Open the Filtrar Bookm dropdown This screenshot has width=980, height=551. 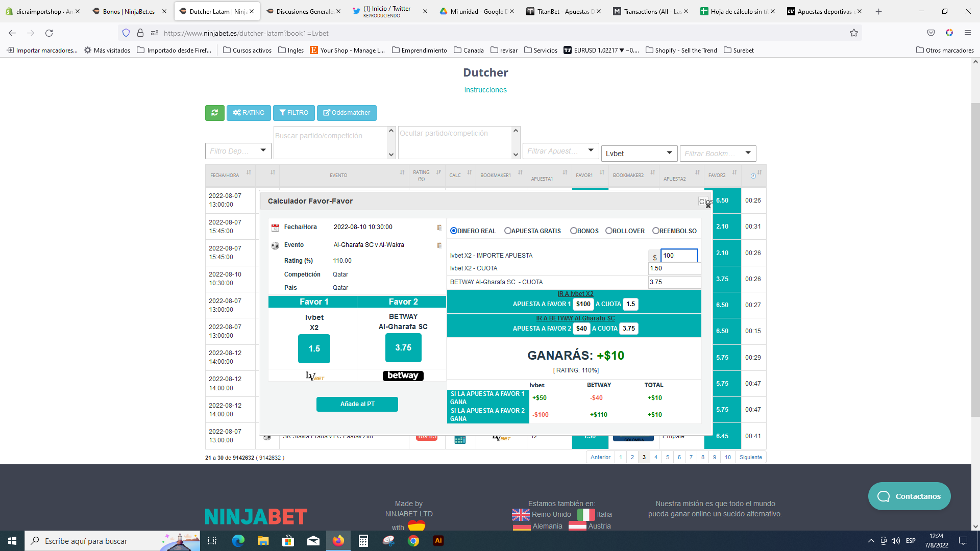[x=718, y=154]
